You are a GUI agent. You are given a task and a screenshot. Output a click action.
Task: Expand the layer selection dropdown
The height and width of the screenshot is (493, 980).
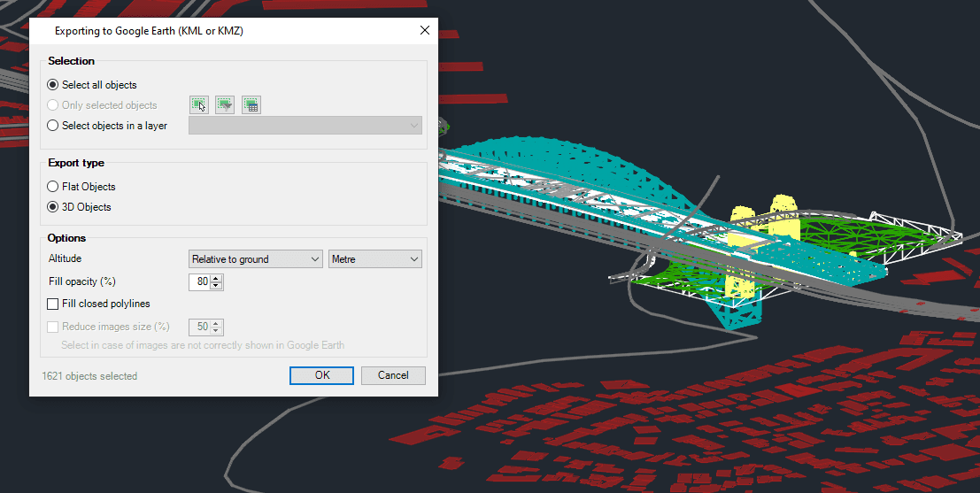pyautogui.click(x=305, y=126)
